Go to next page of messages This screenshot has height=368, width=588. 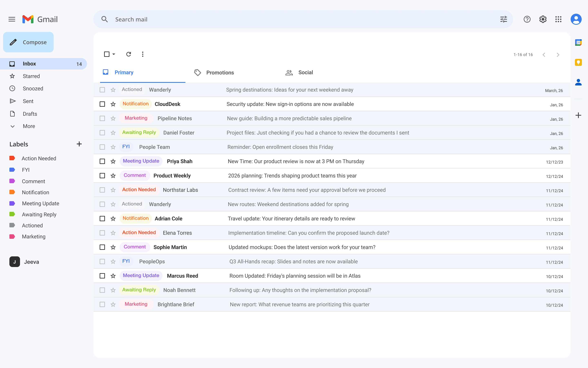coord(558,55)
